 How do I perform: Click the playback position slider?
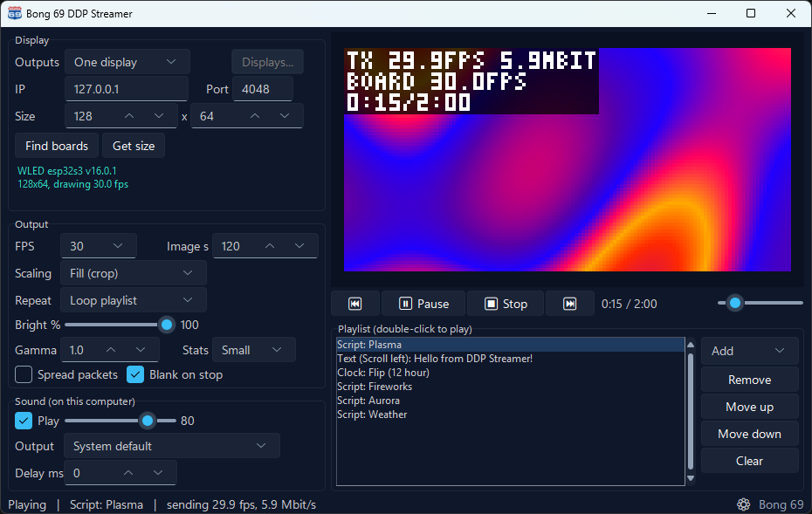(x=760, y=304)
